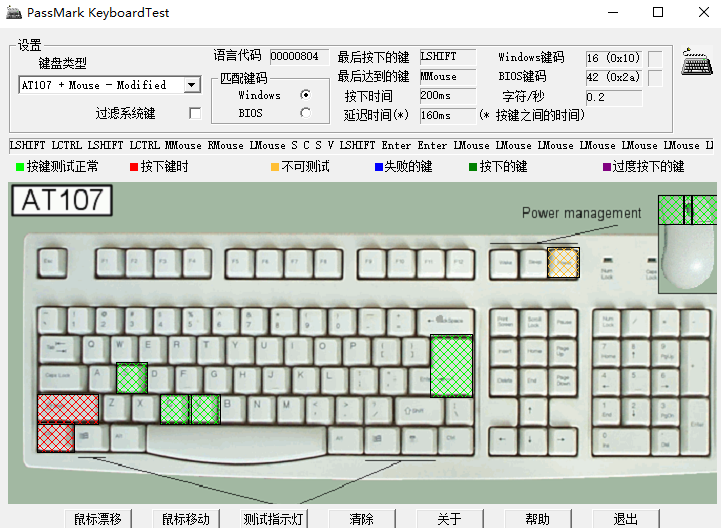This screenshot has height=528, width=721.
Task: Click the left arrow key on keyboard image
Action: (x=503, y=440)
